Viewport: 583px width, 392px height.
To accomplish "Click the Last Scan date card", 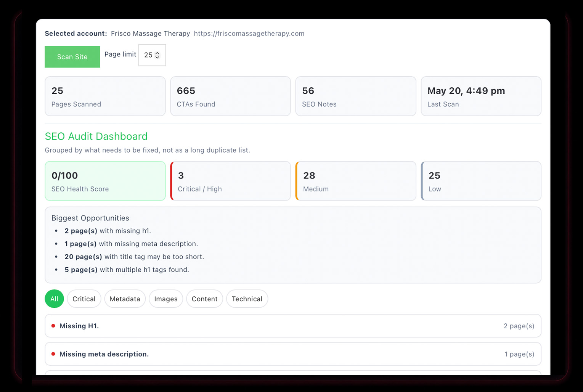I will click(481, 96).
